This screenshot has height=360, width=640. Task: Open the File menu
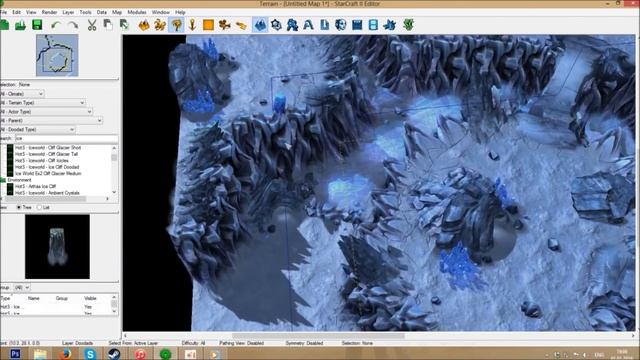4,12
